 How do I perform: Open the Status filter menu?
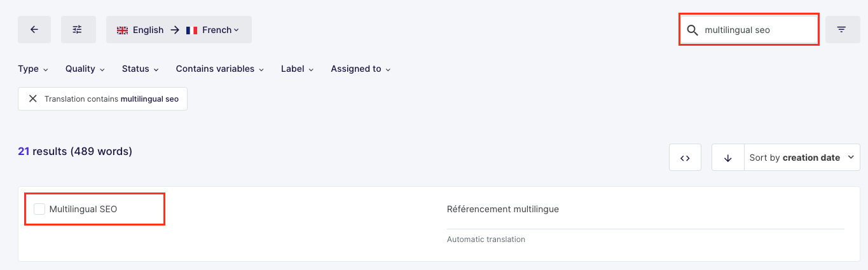point(141,69)
